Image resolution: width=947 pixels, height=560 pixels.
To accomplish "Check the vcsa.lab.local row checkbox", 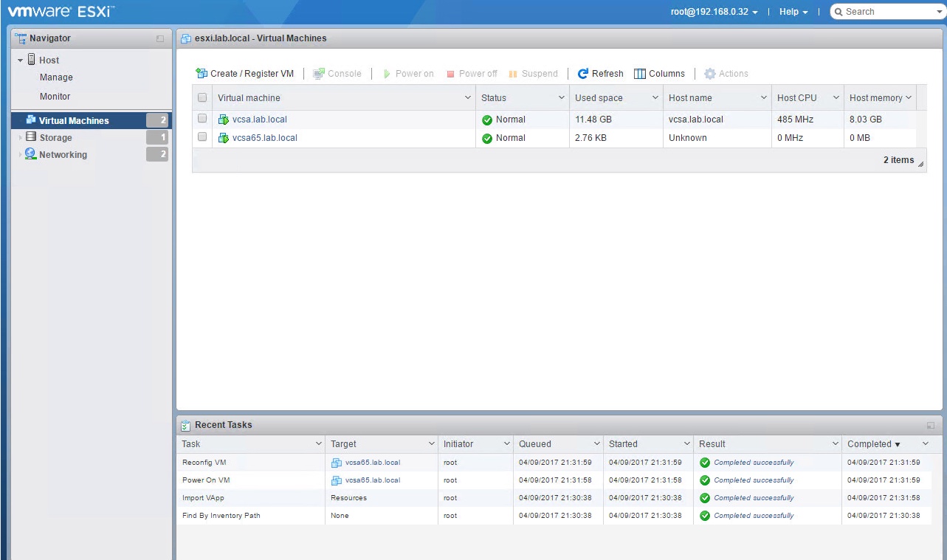I will [x=202, y=119].
